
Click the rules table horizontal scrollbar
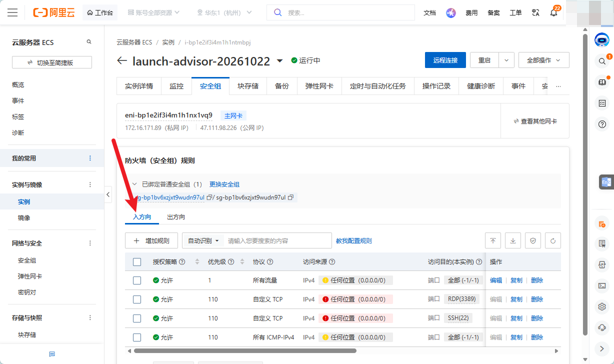pos(245,351)
